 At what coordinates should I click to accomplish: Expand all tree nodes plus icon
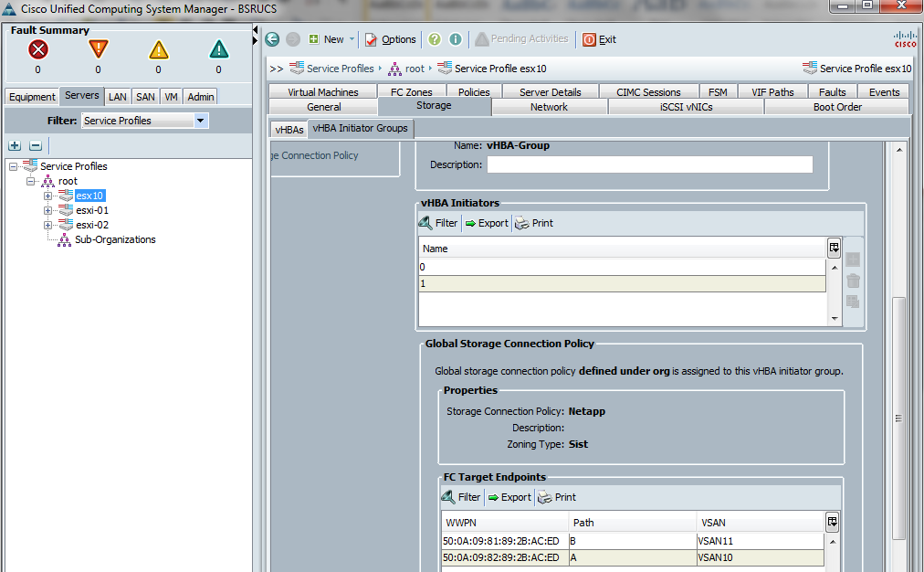(15, 145)
